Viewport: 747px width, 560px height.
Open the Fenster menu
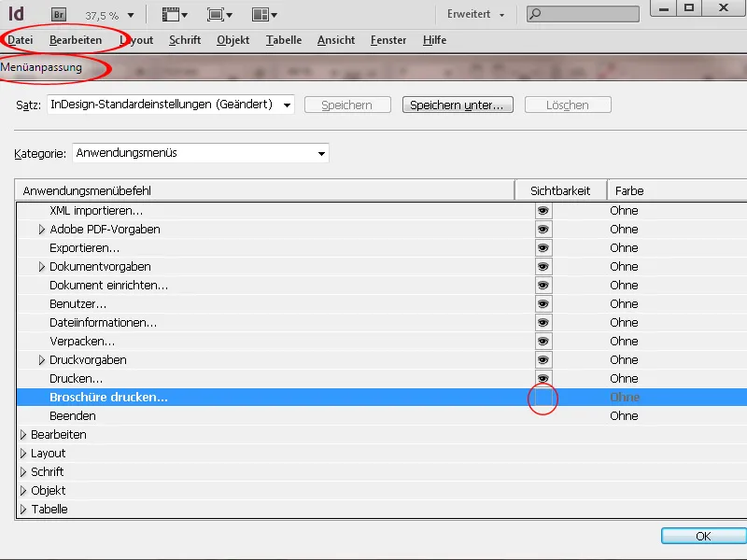[x=388, y=40]
